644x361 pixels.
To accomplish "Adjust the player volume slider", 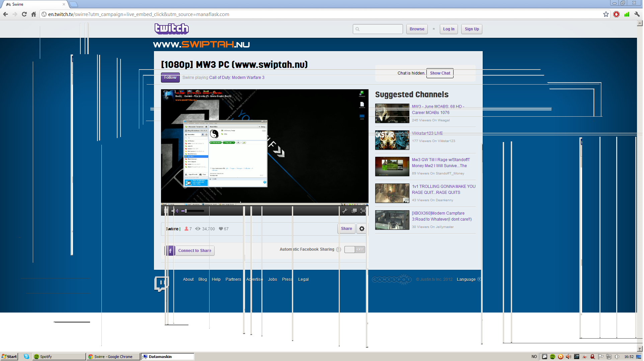I will pyautogui.click(x=192, y=211).
